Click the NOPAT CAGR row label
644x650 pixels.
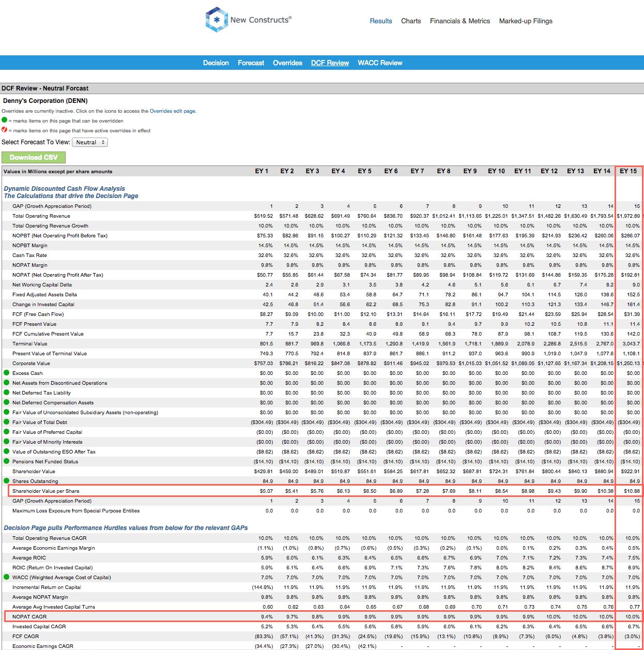[29, 617]
